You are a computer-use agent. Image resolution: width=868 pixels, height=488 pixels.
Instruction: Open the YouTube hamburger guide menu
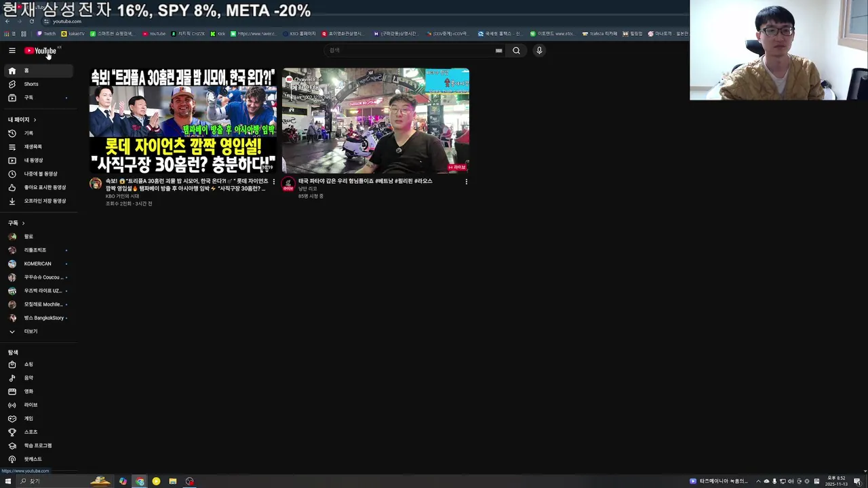click(x=12, y=50)
